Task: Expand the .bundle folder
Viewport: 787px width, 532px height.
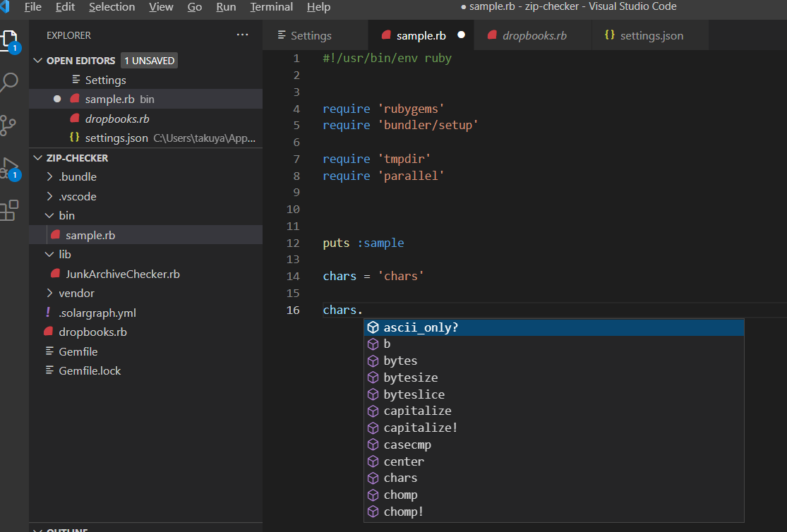Action: coord(49,176)
